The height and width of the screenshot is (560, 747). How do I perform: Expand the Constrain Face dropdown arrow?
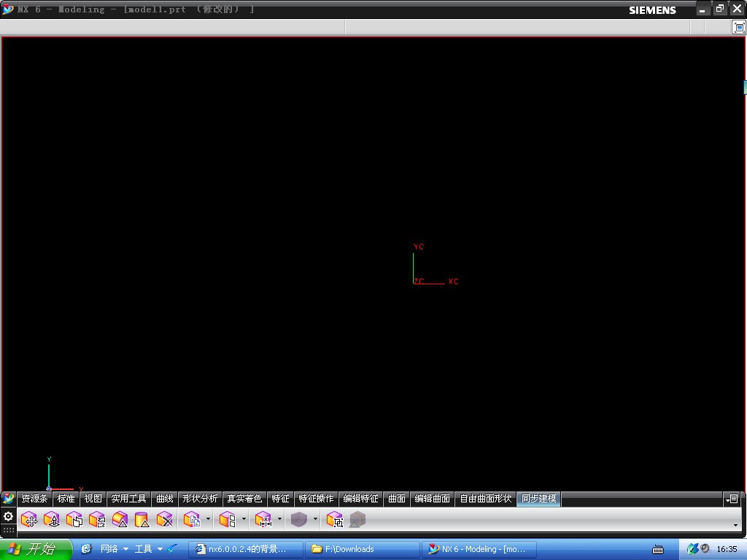pos(244,519)
